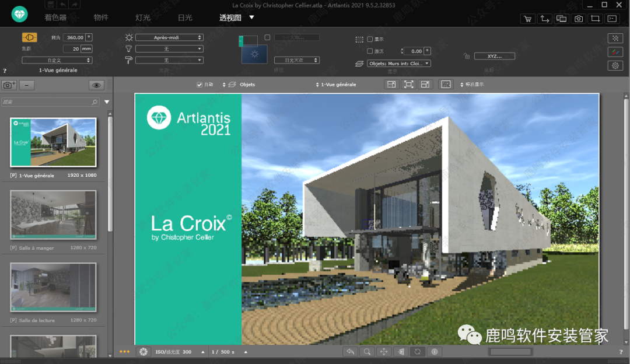The height and width of the screenshot is (364, 630).
Task: Open the Objets: Murs int layer dropdown
Action: click(x=399, y=63)
